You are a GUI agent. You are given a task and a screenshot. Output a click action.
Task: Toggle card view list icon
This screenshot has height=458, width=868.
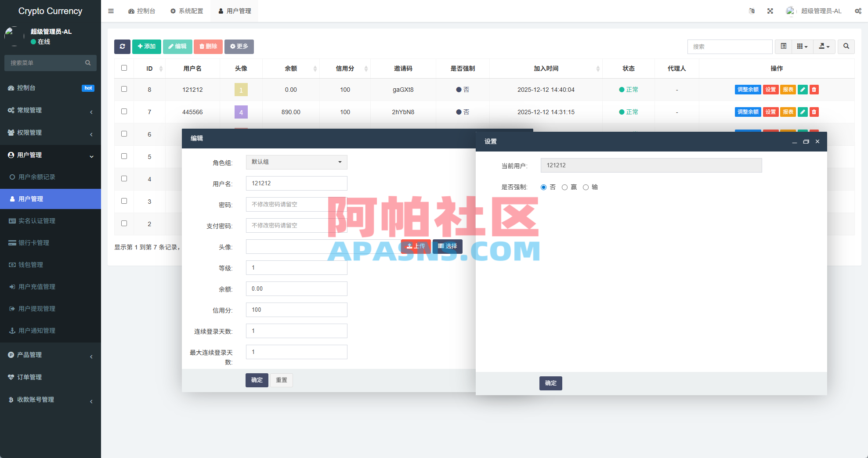[783, 47]
